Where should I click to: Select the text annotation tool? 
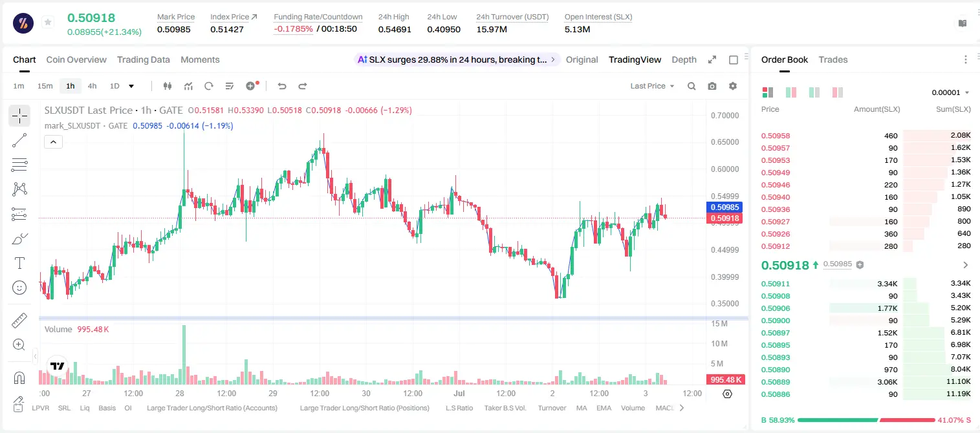(x=19, y=263)
